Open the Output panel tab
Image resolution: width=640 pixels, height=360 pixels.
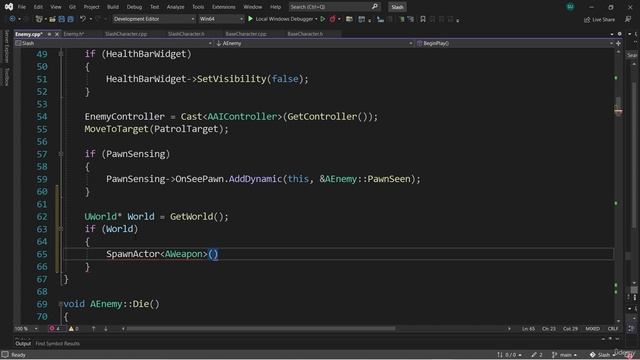23,344
